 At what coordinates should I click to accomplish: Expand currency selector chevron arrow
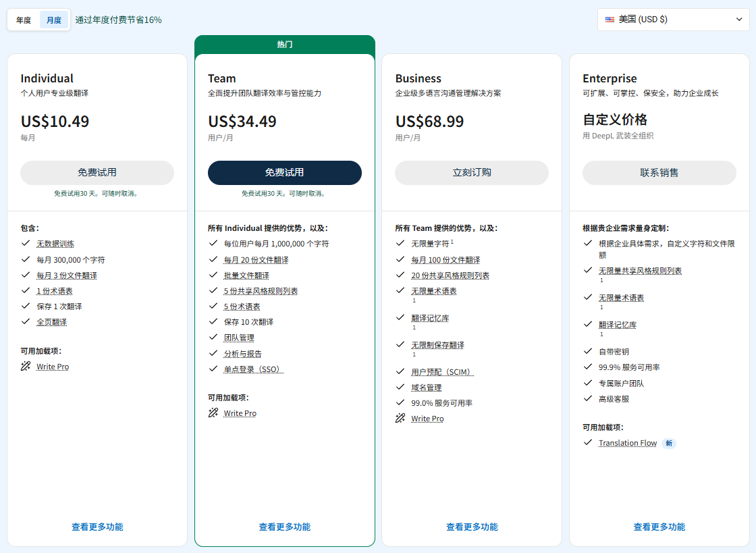pos(738,20)
